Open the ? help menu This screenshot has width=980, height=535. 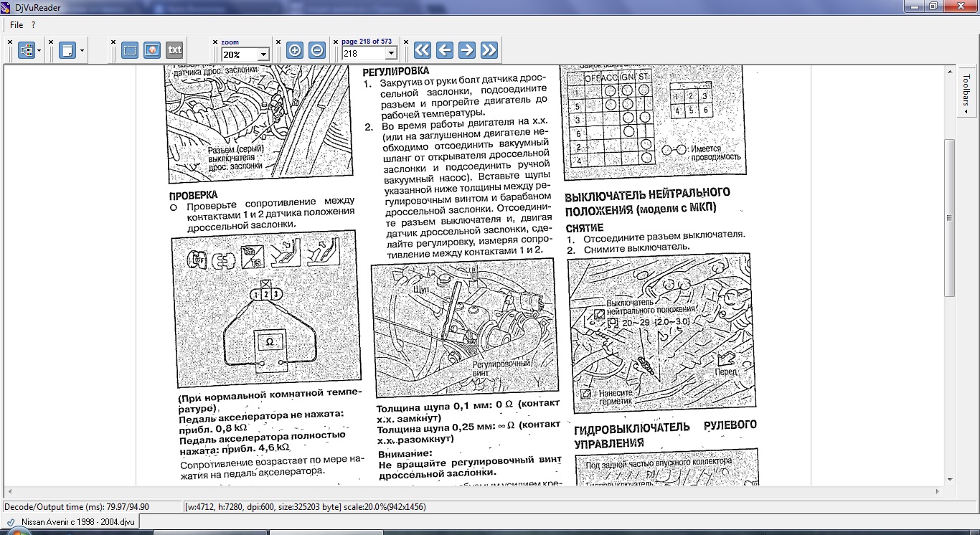click(34, 25)
